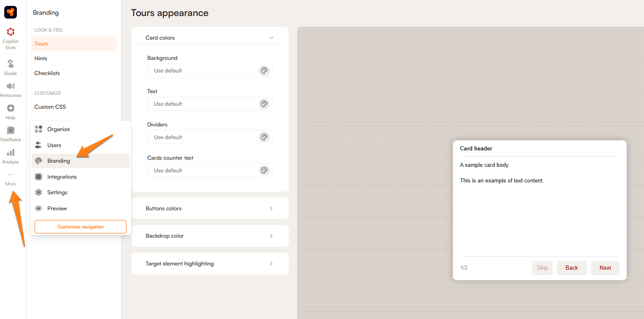Open the Feedback sidebar icon
The height and width of the screenshot is (319, 644).
pos(11,131)
